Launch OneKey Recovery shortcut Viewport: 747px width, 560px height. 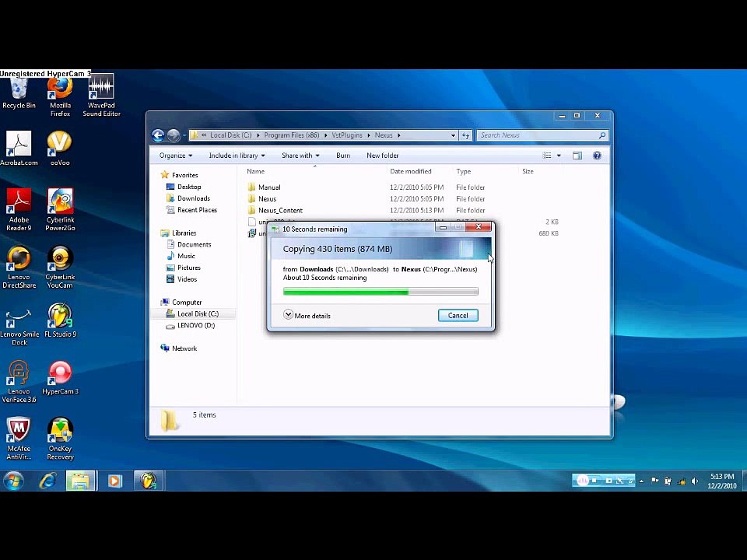pyautogui.click(x=60, y=439)
